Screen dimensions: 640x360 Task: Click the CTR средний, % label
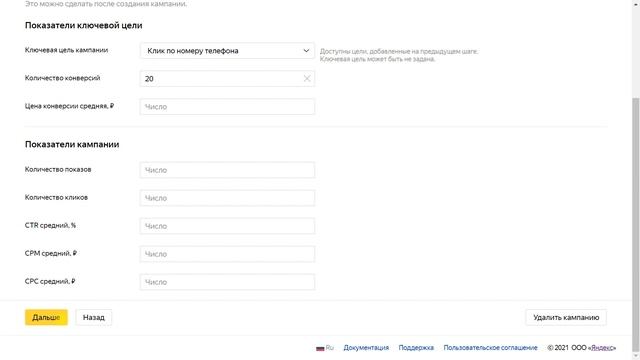50,225
